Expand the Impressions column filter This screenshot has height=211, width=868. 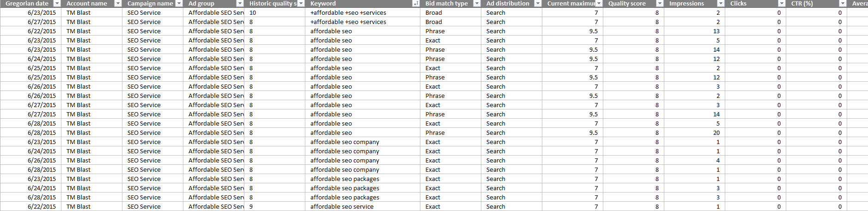[721, 3]
